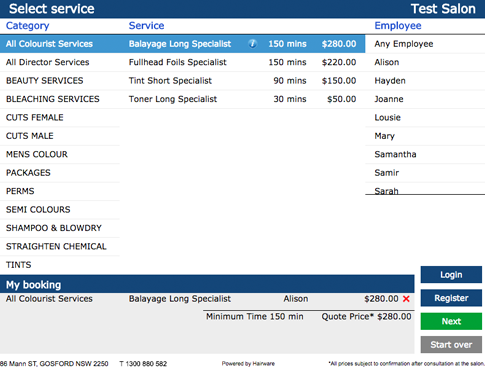Open TINTS category
Image resolution: width=485 pixels, height=370 pixels.
[x=60, y=265]
